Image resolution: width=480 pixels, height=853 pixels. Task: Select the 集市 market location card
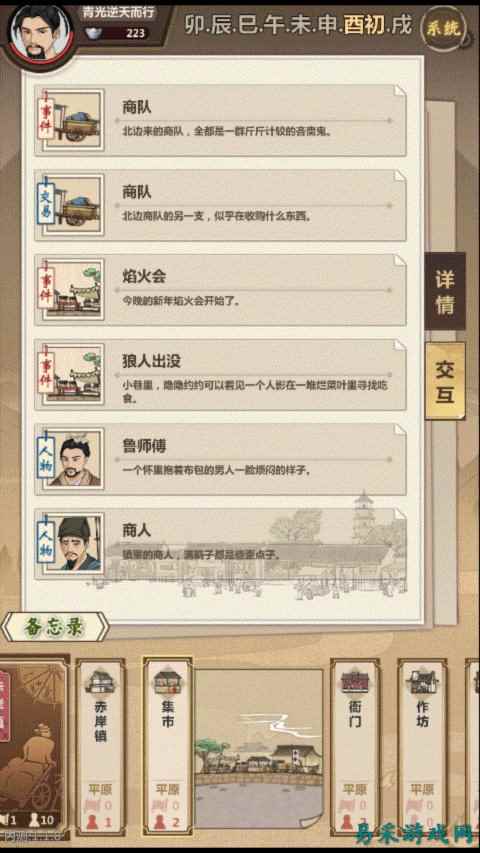pyautogui.click(x=167, y=746)
